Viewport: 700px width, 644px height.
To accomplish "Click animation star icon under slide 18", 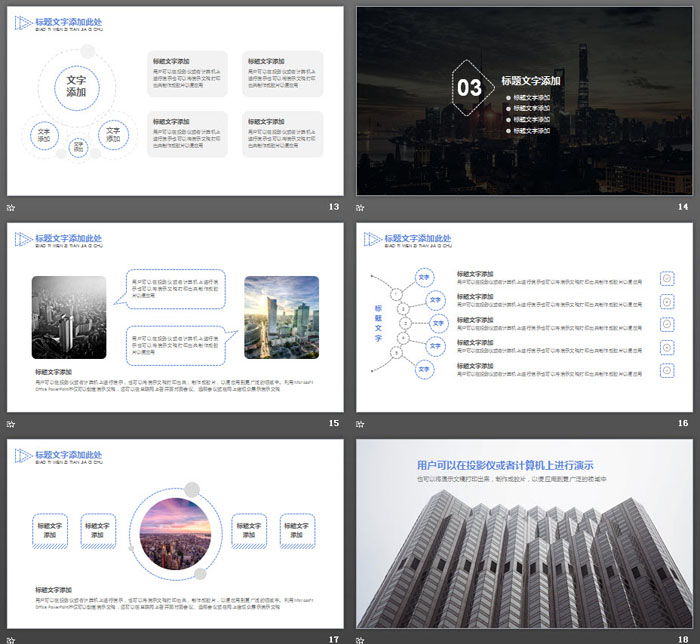I will tap(360, 640).
